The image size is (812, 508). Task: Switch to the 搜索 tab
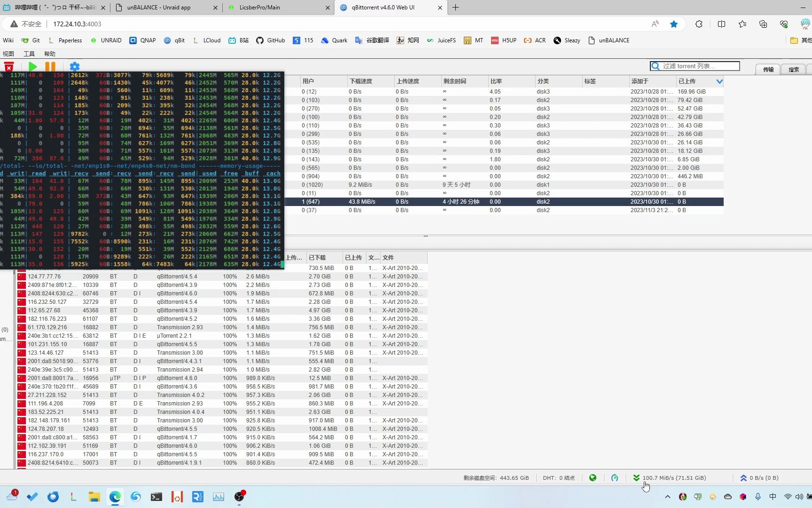pyautogui.click(x=794, y=69)
